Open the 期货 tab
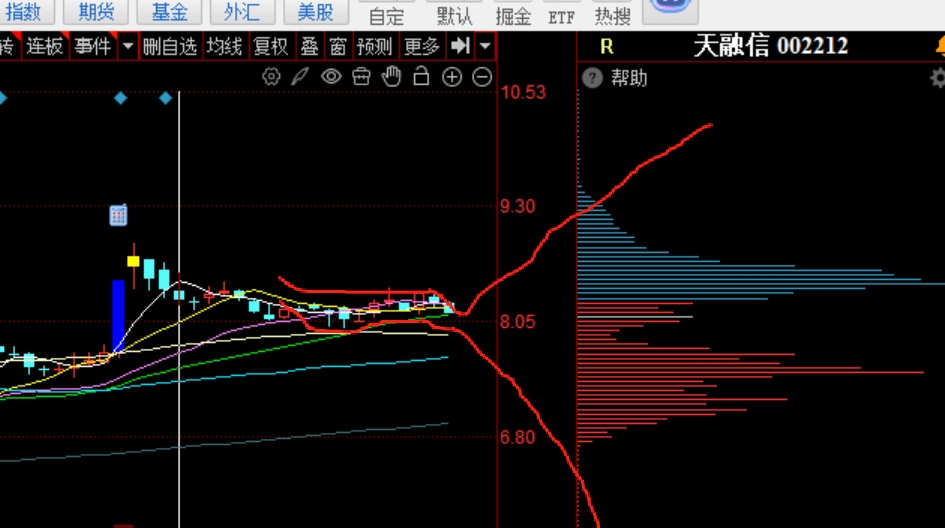Image resolution: width=945 pixels, height=528 pixels. pos(96,11)
